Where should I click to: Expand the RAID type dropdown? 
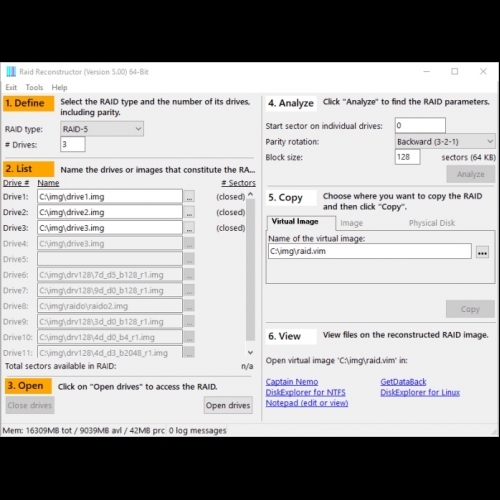[x=102, y=129]
